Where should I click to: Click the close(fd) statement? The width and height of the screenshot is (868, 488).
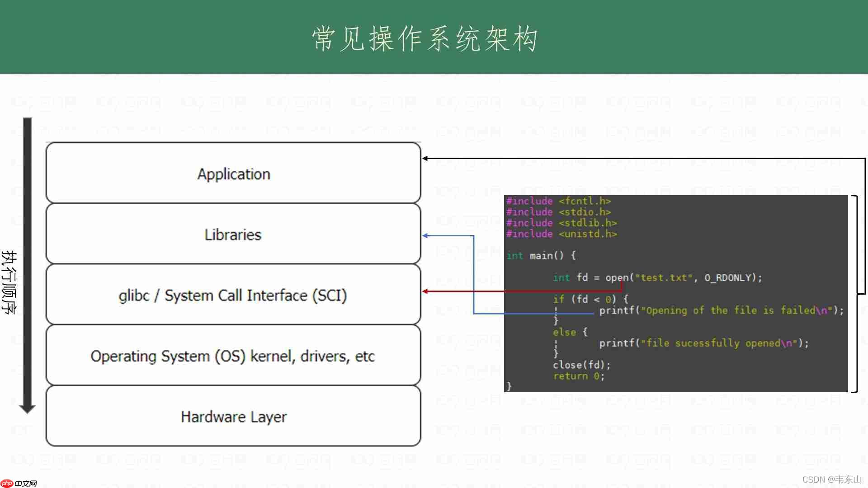(x=581, y=365)
